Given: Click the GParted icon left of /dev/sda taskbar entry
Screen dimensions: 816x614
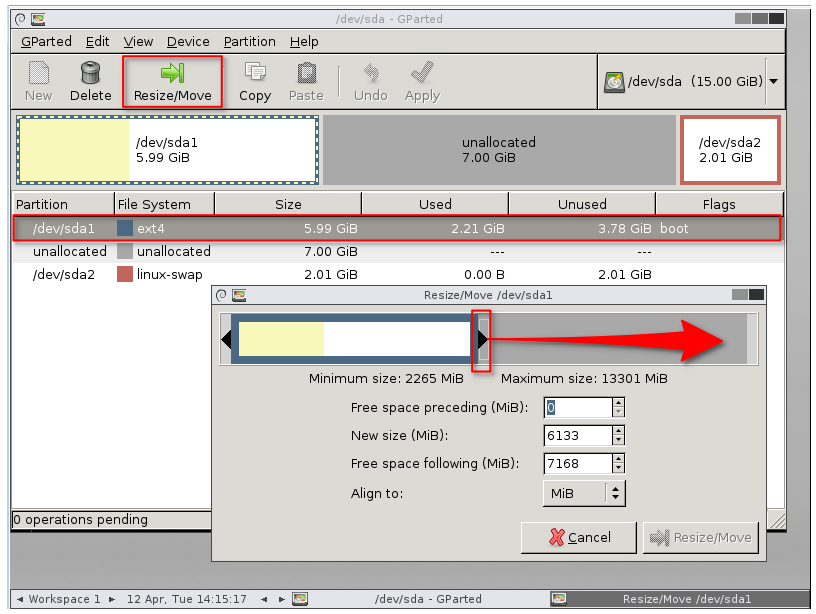Looking at the screenshot, I should (x=300, y=599).
